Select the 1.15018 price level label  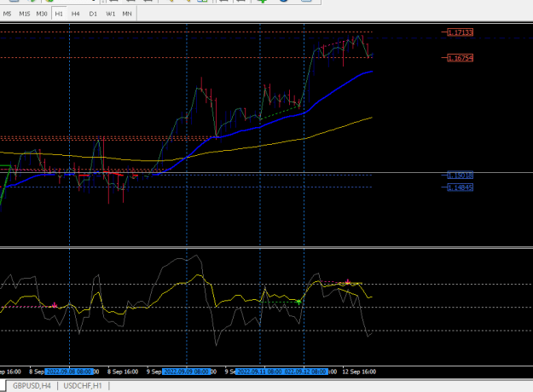click(x=460, y=176)
